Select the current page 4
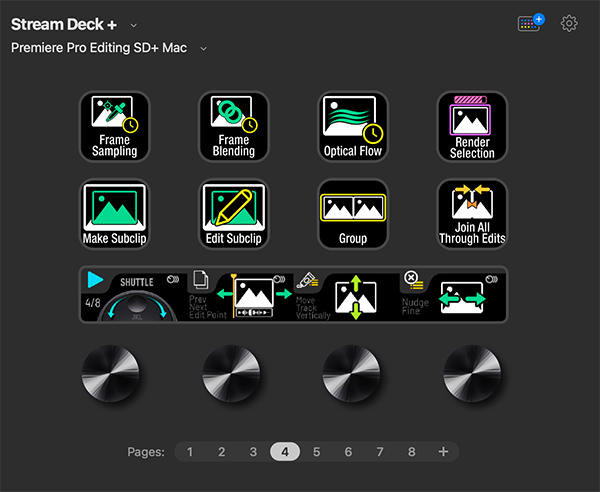 (285, 452)
